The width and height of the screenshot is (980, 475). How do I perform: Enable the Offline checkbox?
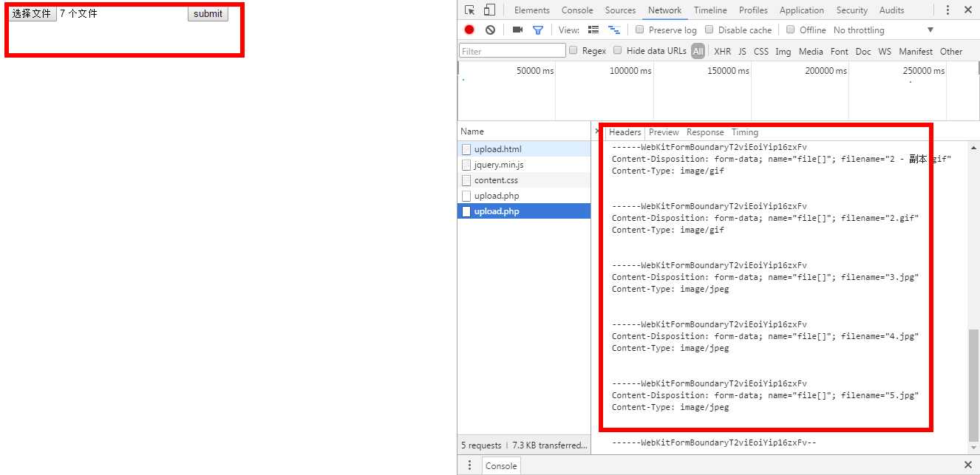[x=790, y=30]
